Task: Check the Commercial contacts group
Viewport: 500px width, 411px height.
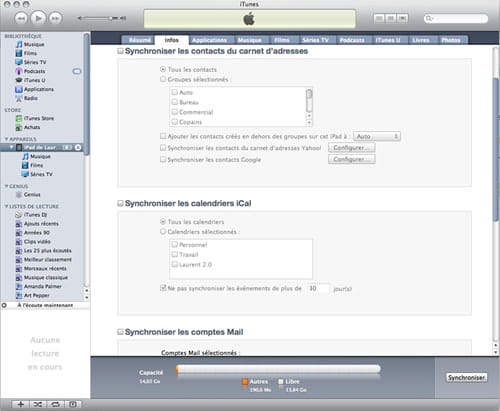Action: (175, 112)
